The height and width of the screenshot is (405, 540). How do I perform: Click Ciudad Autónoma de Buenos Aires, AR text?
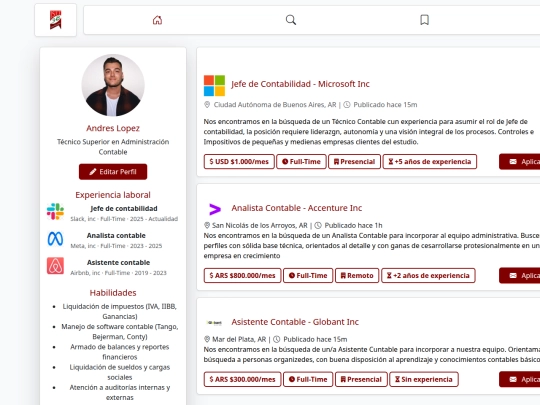pyautogui.click(x=275, y=105)
